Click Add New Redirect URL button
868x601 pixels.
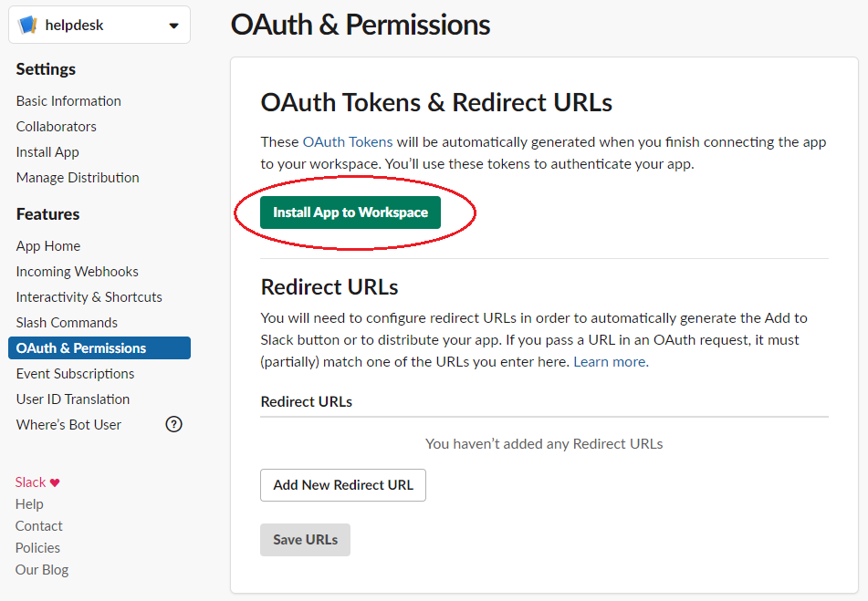click(343, 485)
